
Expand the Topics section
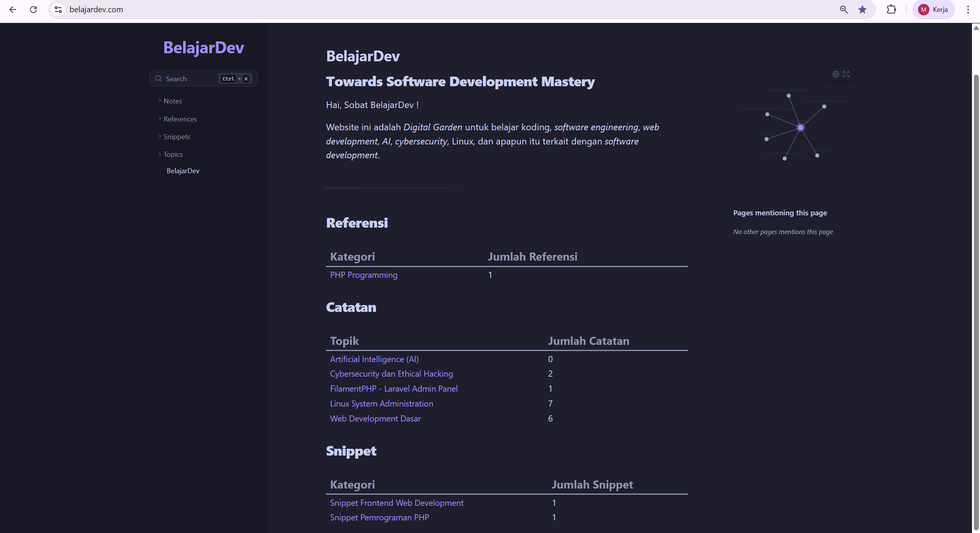tap(173, 154)
